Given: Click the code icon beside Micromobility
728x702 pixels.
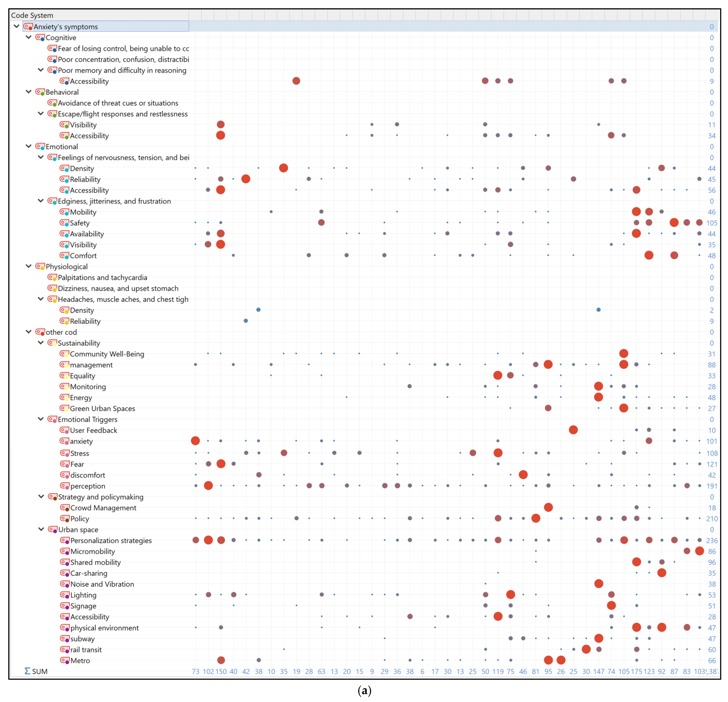Looking at the screenshot, I should pos(65,551).
